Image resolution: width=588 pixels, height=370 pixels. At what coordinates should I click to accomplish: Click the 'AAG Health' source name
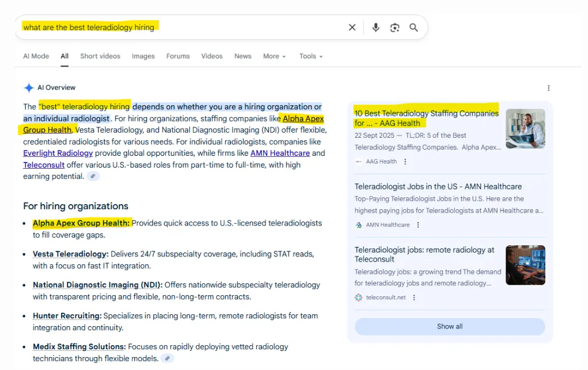[x=381, y=161]
